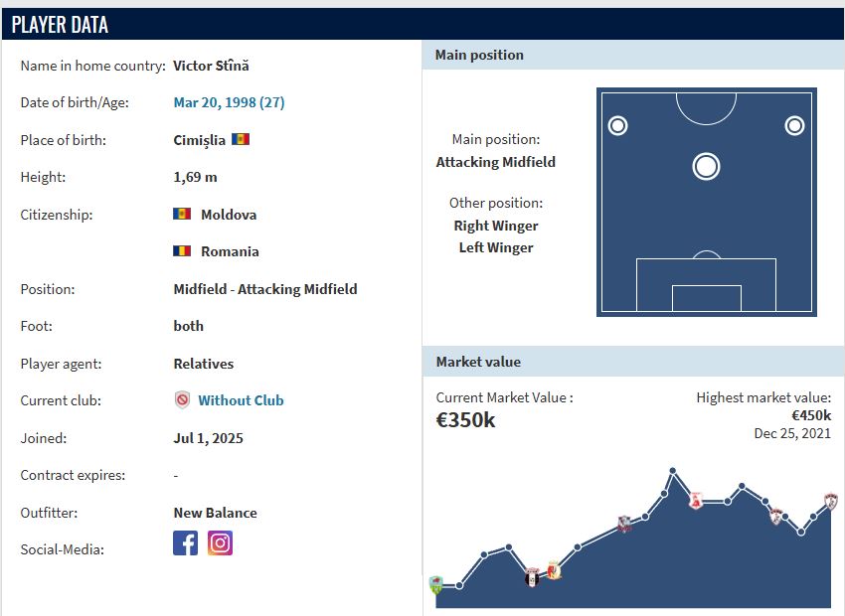Image resolution: width=845 pixels, height=616 pixels.
Task: Click the black-and-white striped club crest on chart
Action: point(532,578)
